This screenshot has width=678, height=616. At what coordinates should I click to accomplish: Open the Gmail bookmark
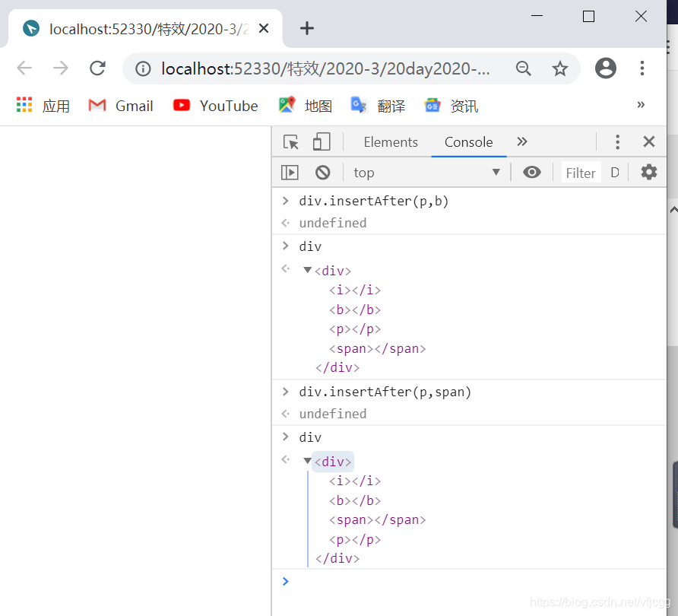click(121, 106)
